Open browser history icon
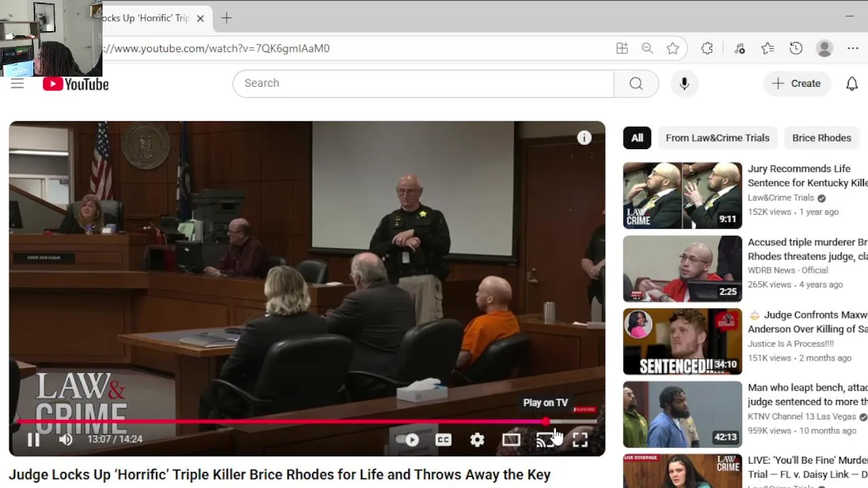Screen dimensions: 868x488 [796, 48]
